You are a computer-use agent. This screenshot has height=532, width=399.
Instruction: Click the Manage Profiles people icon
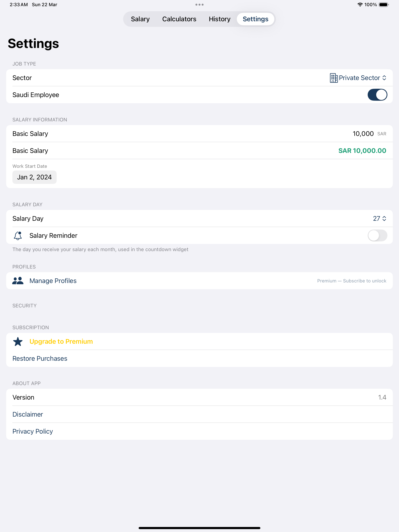click(18, 281)
